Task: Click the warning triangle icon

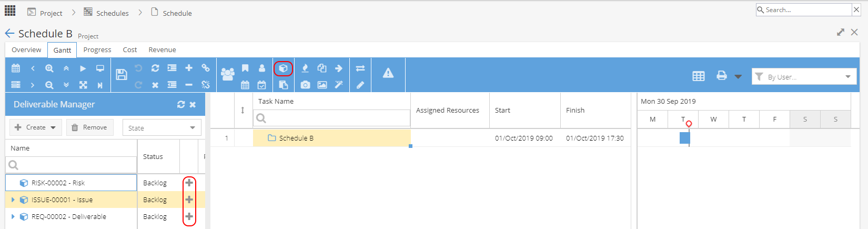Action: pos(388,73)
